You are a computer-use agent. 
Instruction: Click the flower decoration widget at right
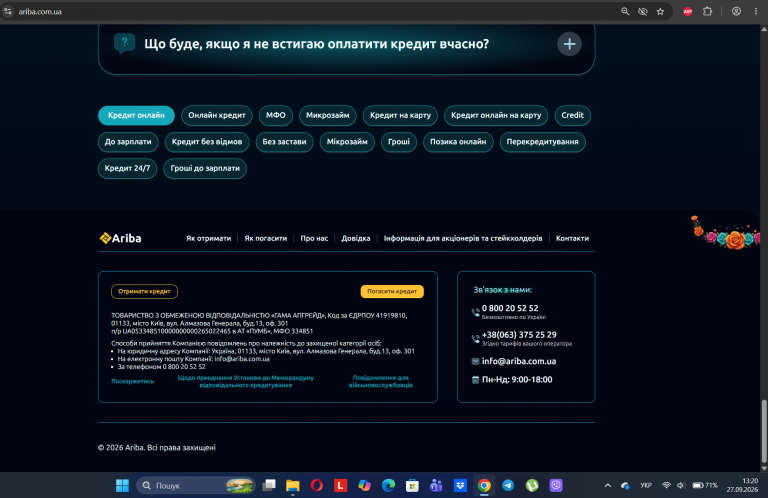tap(725, 233)
